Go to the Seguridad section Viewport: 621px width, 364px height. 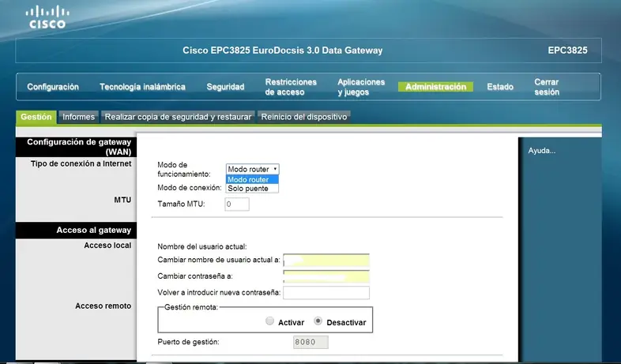[x=225, y=87]
